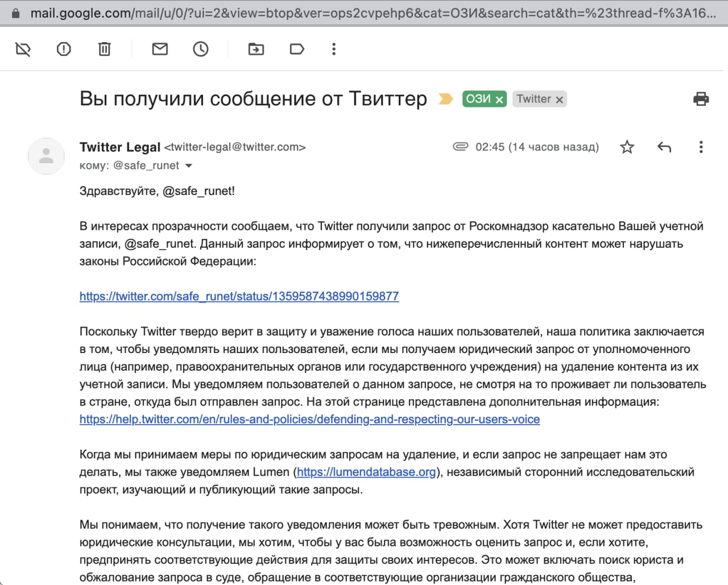Star the message from Twitter Legal
The image size is (728, 585).
(x=627, y=147)
